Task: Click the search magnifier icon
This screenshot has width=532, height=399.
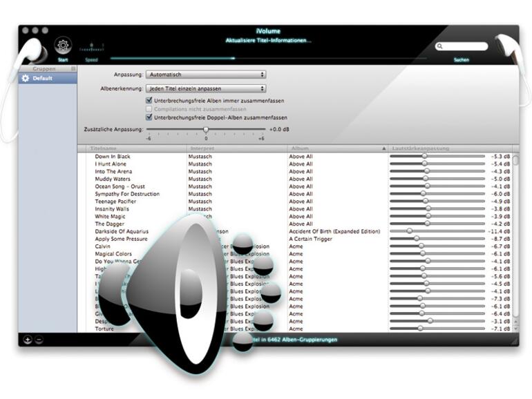Action: tap(440, 46)
